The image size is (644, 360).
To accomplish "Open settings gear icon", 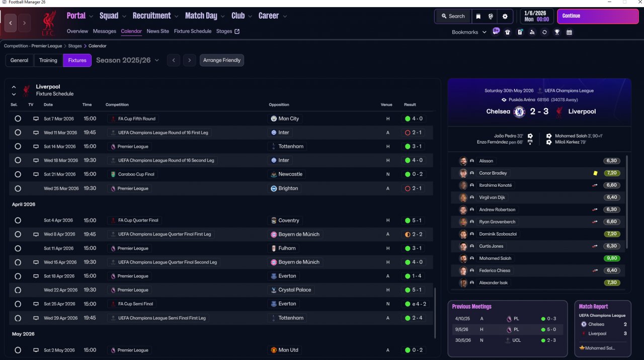I will pyautogui.click(x=505, y=16).
